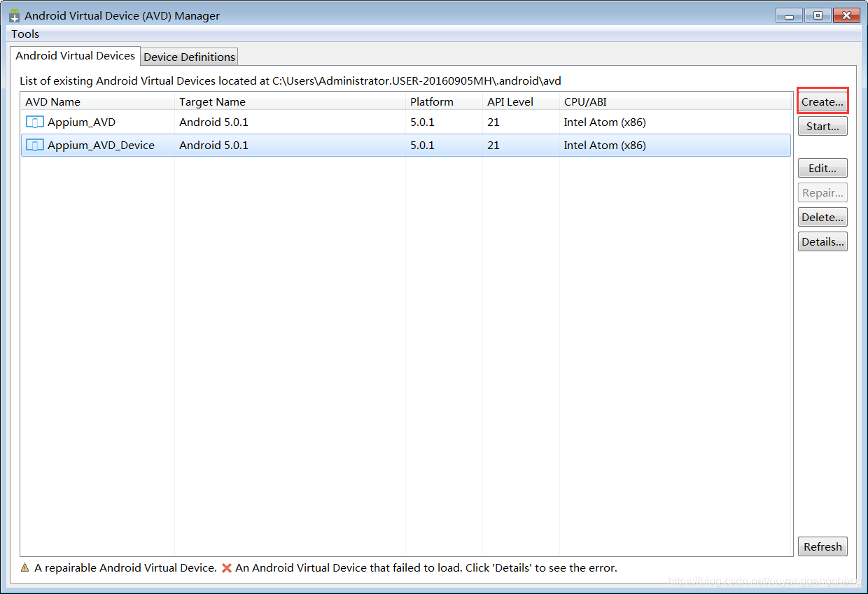Click Android 5.0.1 target in Appium_AVD_Device row
The width and height of the screenshot is (868, 594).
pyautogui.click(x=213, y=146)
